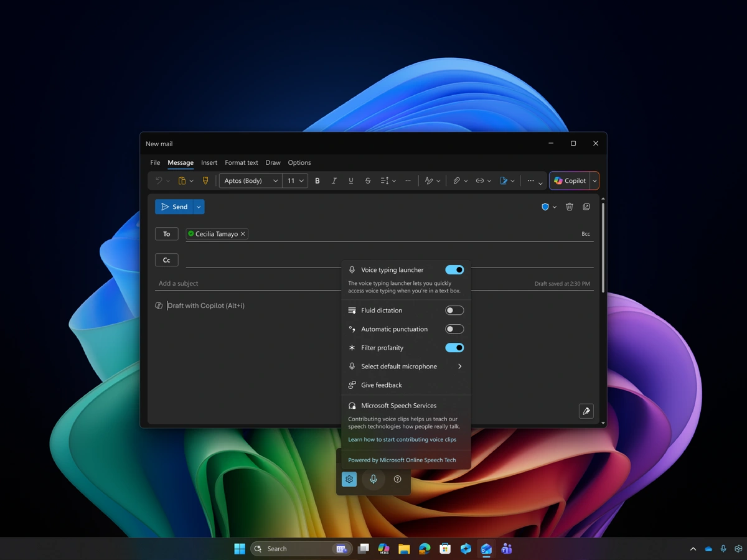This screenshot has height=560, width=747.
Task: Switch to the Insert tab
Action: click(209, 162)
